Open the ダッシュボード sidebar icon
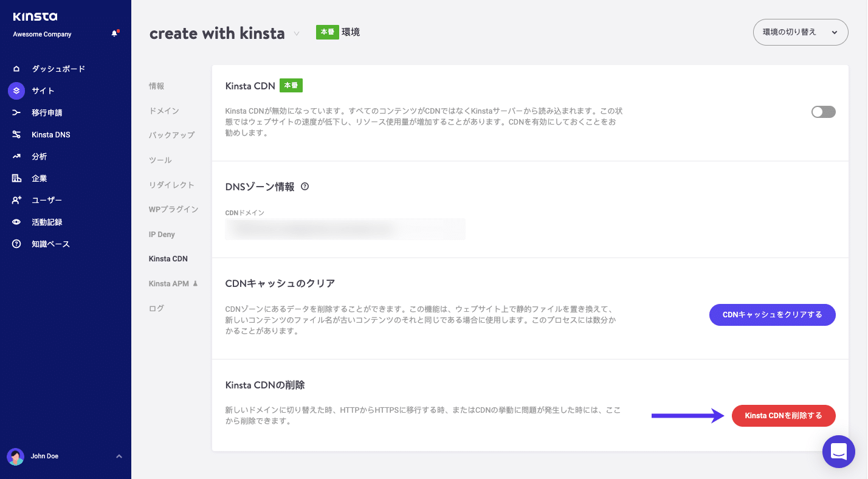Image resolution: width=868 pixels, height=479 pixels. point(16,69)
